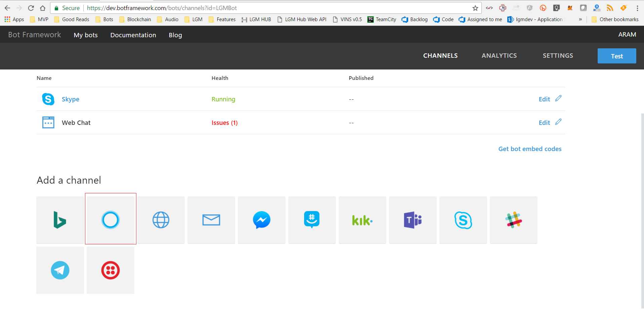
Task: Open the Assigned to me bookmark
Action: coord(480,19)
